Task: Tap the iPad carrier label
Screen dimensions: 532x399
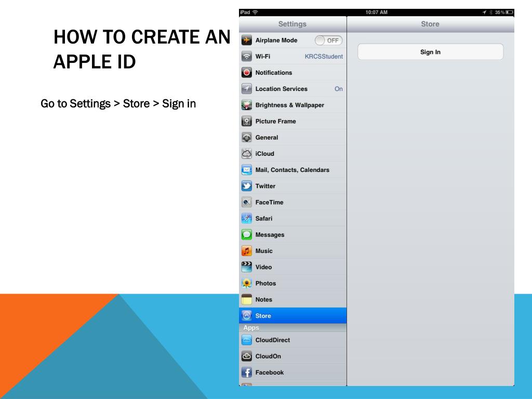Action: 245,12
